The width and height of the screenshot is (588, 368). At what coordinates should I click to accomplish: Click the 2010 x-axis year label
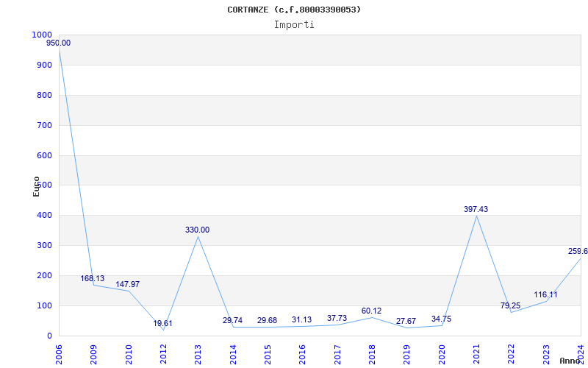[x=129, y=354]
